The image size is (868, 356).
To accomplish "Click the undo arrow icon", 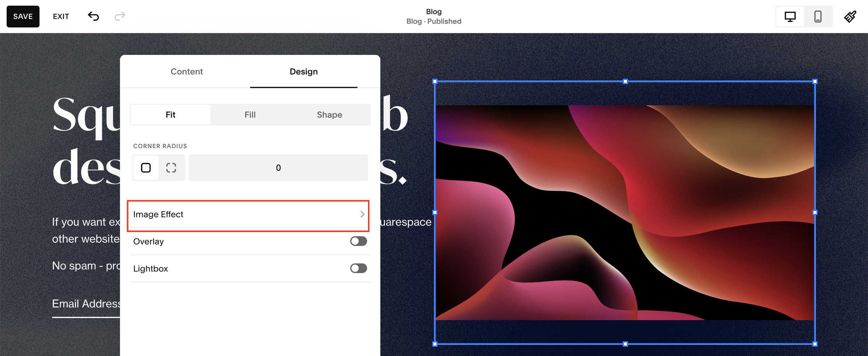I will (93, 16).
